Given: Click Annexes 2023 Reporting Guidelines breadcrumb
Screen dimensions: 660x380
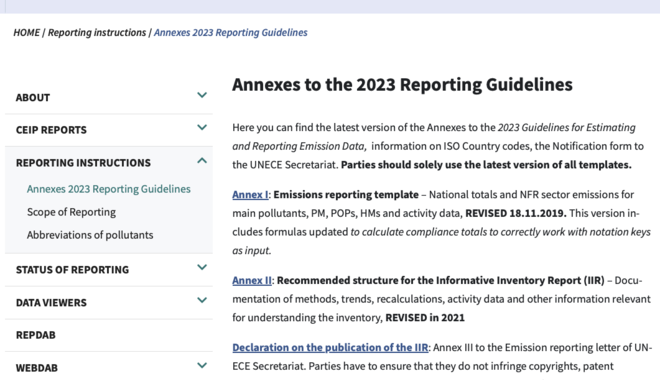Looking at the screenshot, I should 231,32.
